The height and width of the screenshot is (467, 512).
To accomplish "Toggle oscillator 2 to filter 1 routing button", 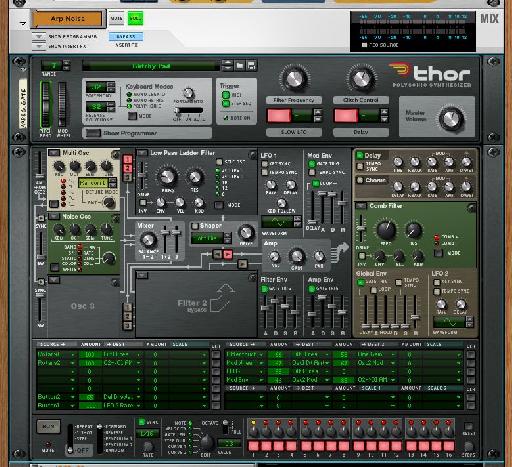I will coord(128,168).
